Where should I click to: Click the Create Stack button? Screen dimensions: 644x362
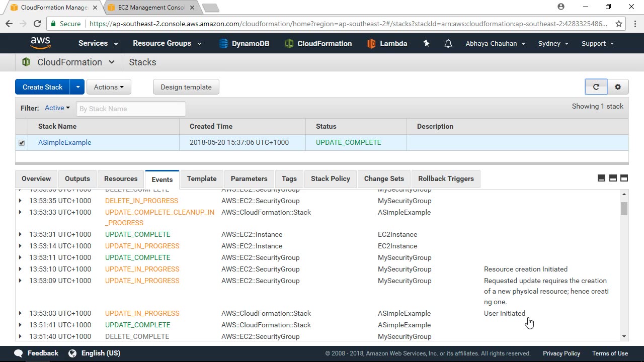(42, 87)
